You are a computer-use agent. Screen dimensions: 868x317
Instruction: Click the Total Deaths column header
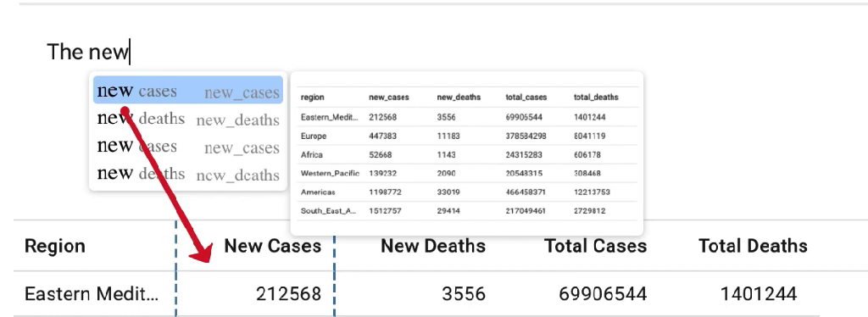(x=753, y=246)
